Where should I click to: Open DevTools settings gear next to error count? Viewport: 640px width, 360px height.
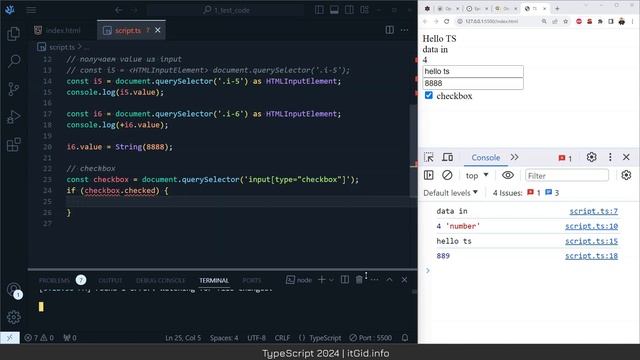(x=591, y=157)
